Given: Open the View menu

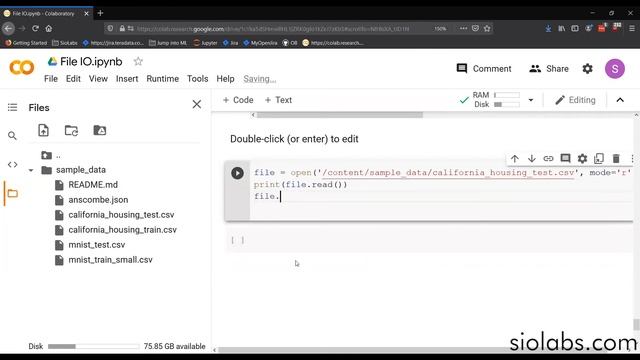Looking at the screenshot, I should pos(98,79).
